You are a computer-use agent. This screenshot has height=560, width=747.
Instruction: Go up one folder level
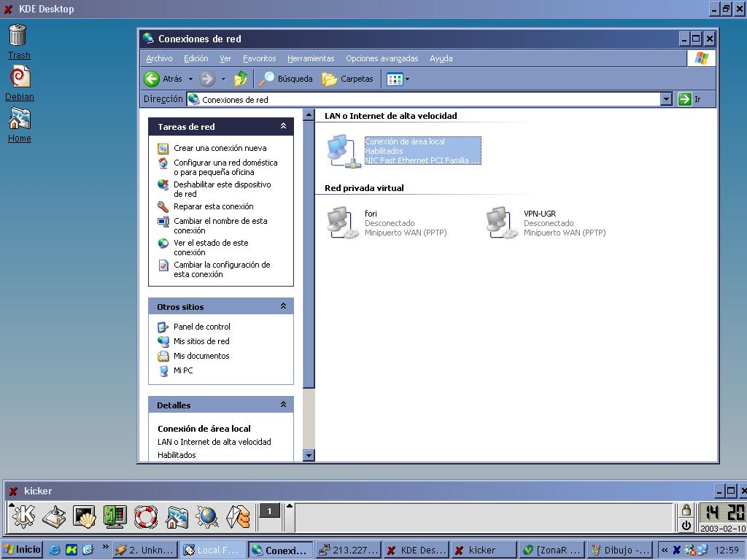(241, 79)
